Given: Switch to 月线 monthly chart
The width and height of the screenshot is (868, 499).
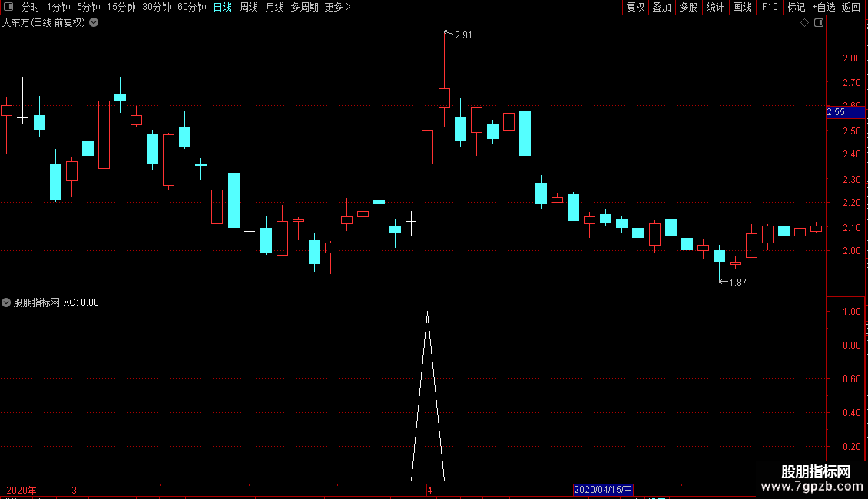Looking at the screenshot, I should (274, 7).
